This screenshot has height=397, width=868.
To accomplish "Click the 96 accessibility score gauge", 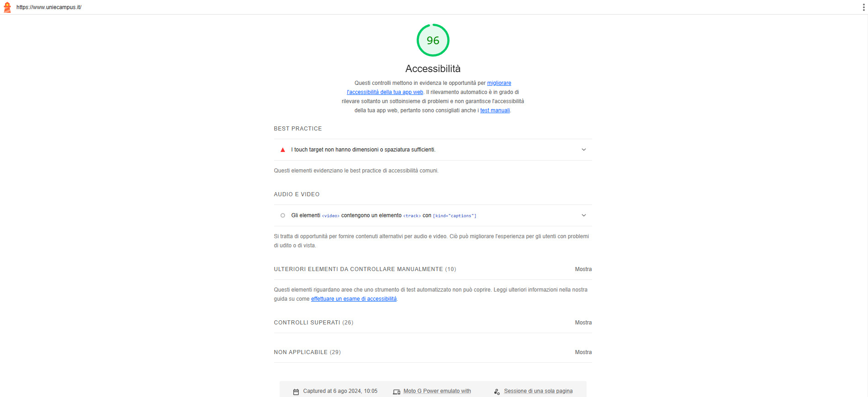I will [433, 40].
